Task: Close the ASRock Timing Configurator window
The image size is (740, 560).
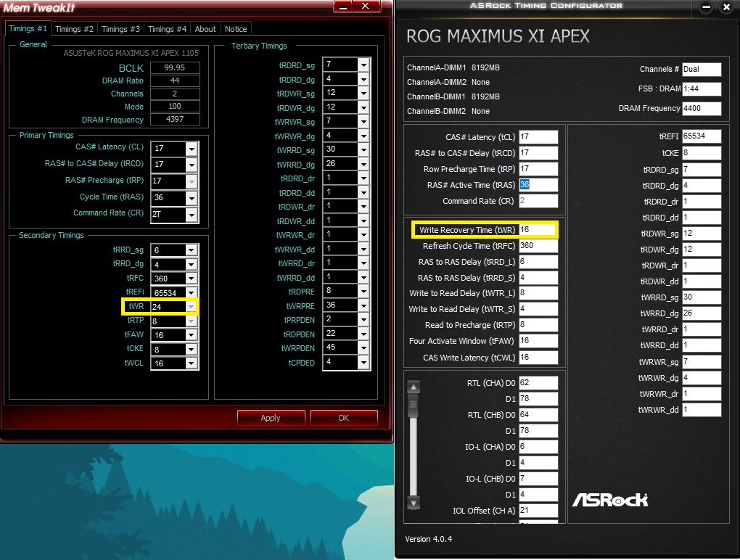Action: pyautogui.click(x=727, y=7)
